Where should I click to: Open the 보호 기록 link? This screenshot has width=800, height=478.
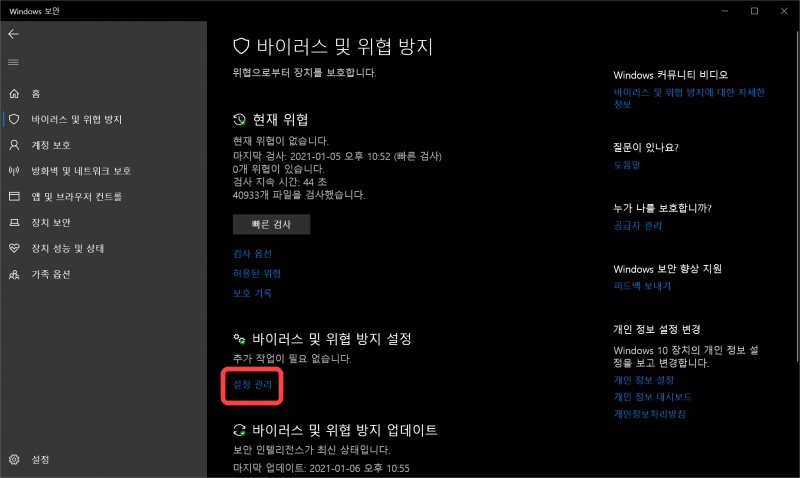click(x=252, y=293)
